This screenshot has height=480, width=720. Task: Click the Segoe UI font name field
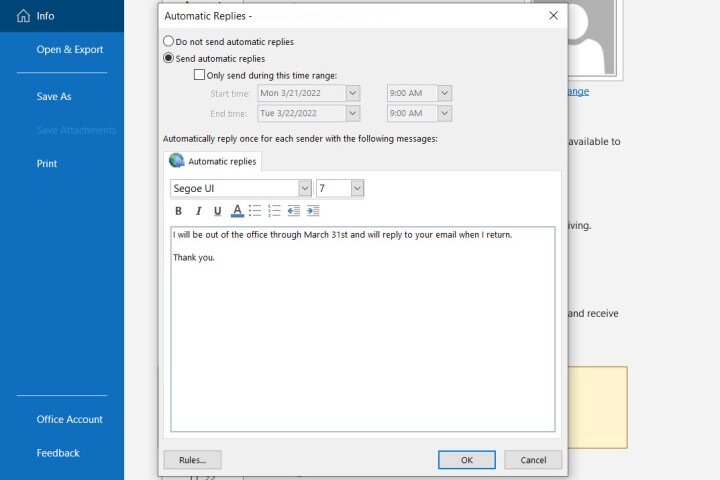[235, 188]
